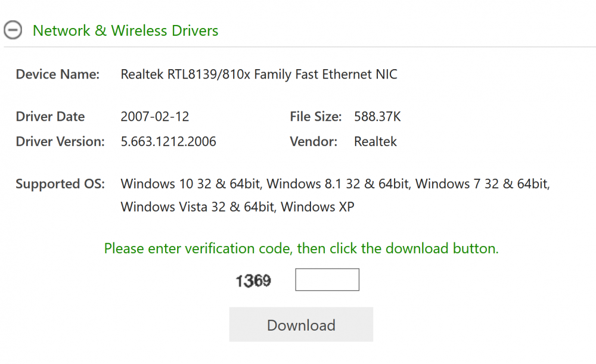Click the Vendor label
The height and width of the screenshot is (364, 596).
[313, 142]
